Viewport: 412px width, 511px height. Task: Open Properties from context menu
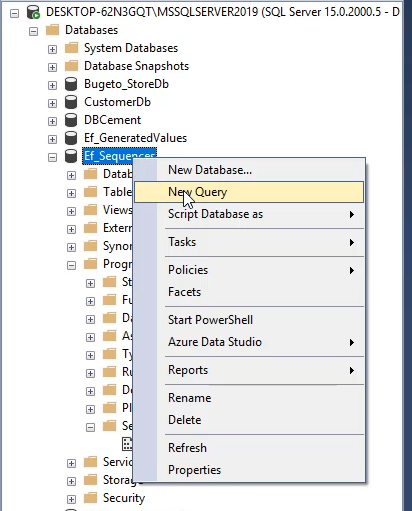tap(249, 470)
